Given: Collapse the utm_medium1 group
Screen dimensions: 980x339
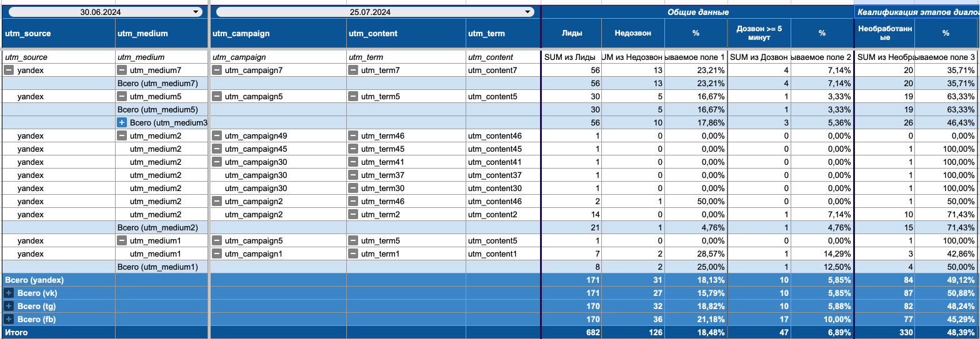Looking at the screenshot, I should tap(122, 241).
